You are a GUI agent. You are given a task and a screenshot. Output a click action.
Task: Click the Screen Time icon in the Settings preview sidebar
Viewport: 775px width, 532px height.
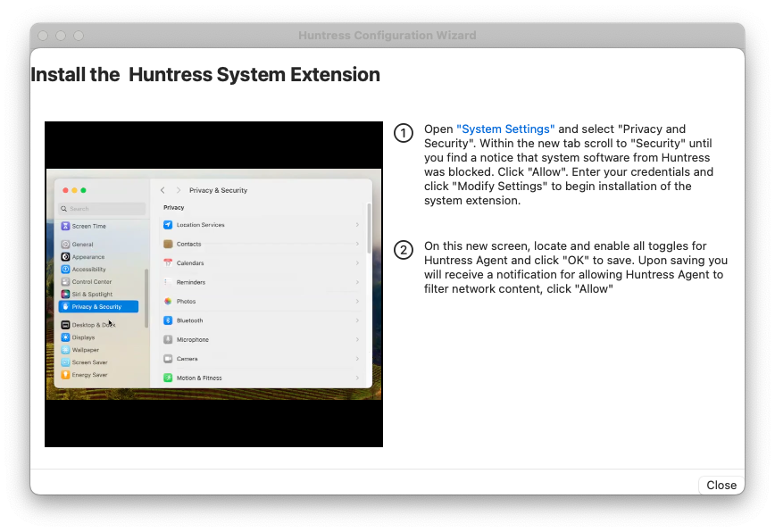[65, 226]
